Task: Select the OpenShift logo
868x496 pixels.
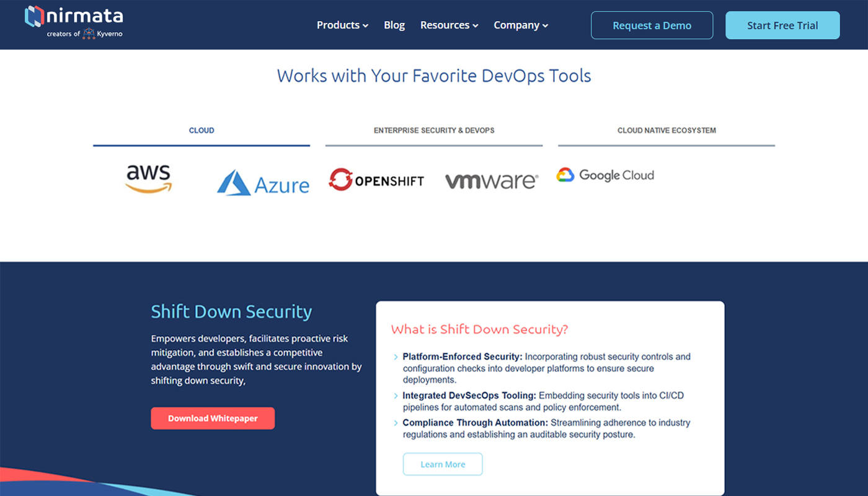Action: pos(376,180)
